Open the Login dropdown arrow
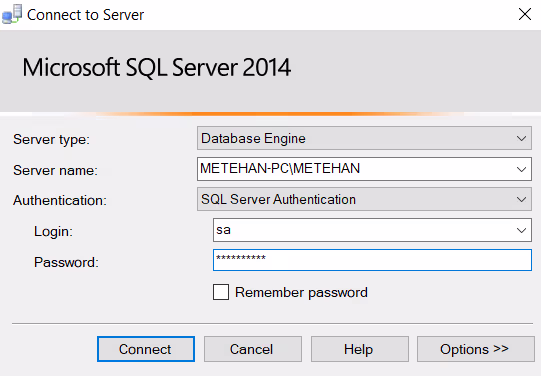The height and width of the screenshot is (376, 541). 521,230
